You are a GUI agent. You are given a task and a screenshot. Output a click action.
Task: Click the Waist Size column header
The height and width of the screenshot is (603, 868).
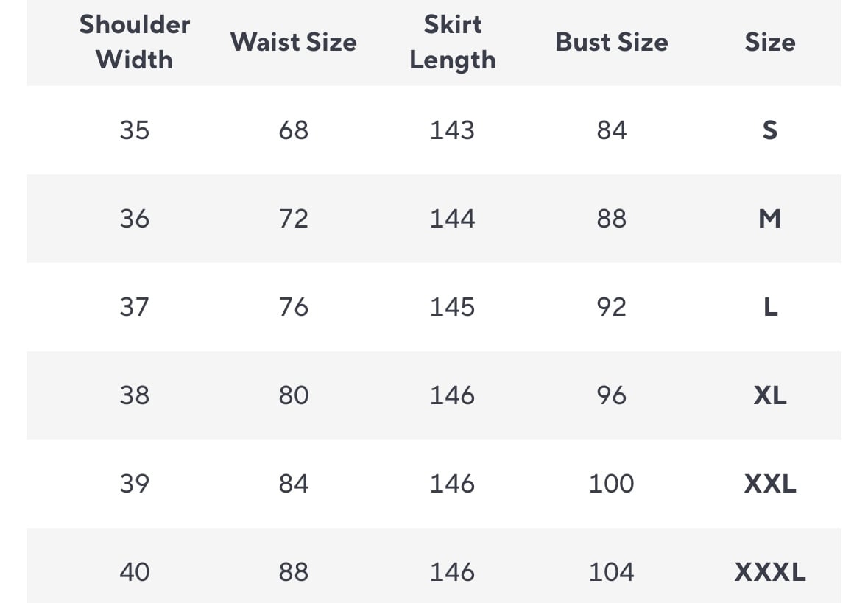293,42
